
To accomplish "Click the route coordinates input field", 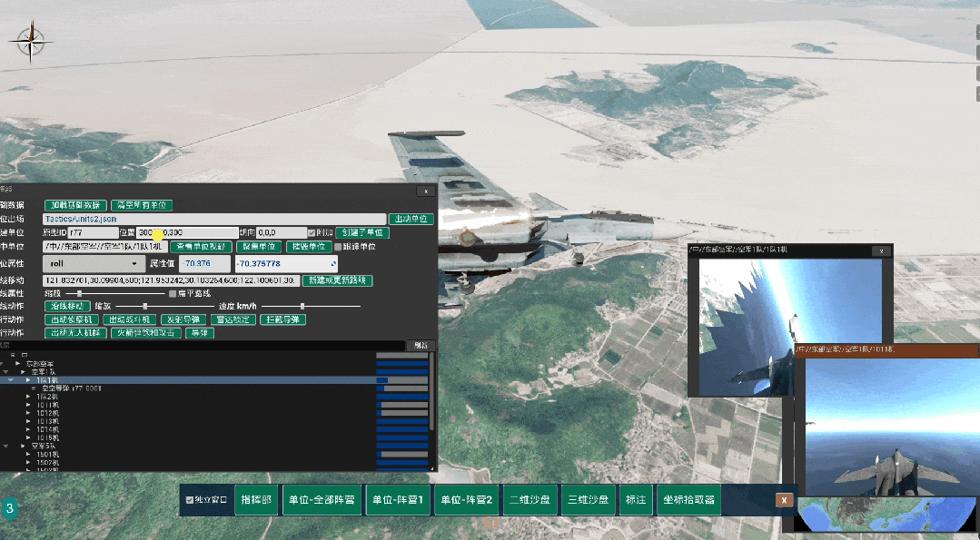I will click(172, 280).
